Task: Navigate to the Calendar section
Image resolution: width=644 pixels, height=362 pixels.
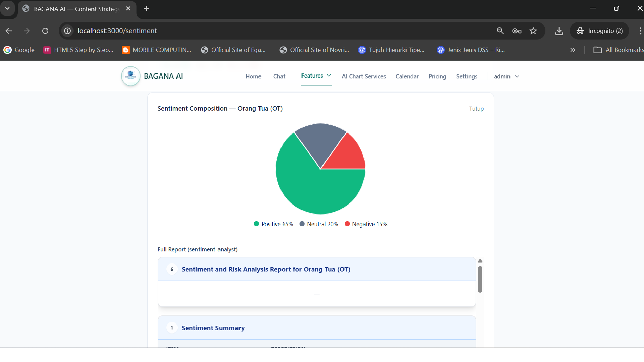Action: click(407, 76)
